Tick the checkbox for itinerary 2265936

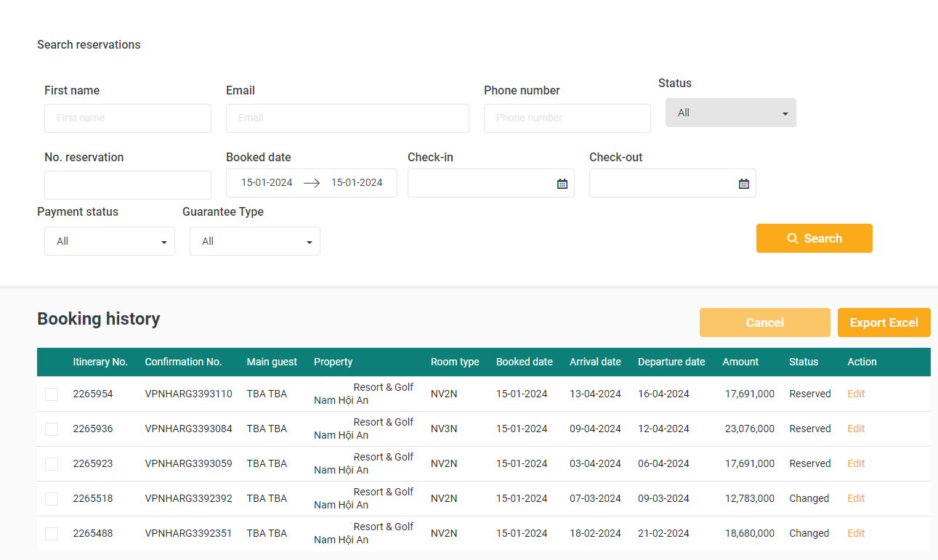52,429
